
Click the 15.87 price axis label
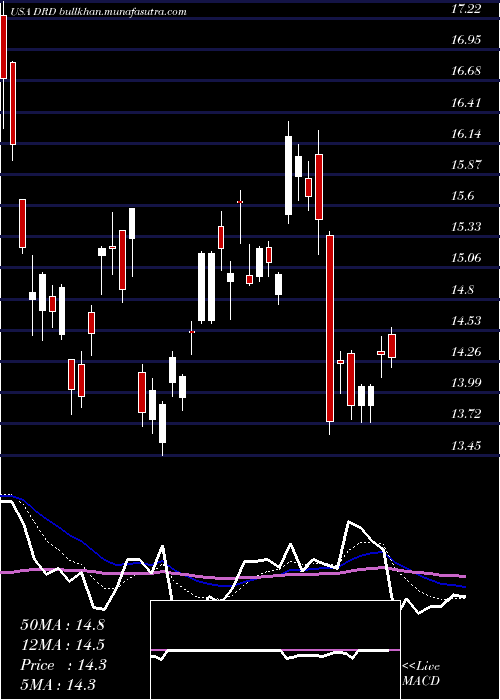tap(466, 165)
